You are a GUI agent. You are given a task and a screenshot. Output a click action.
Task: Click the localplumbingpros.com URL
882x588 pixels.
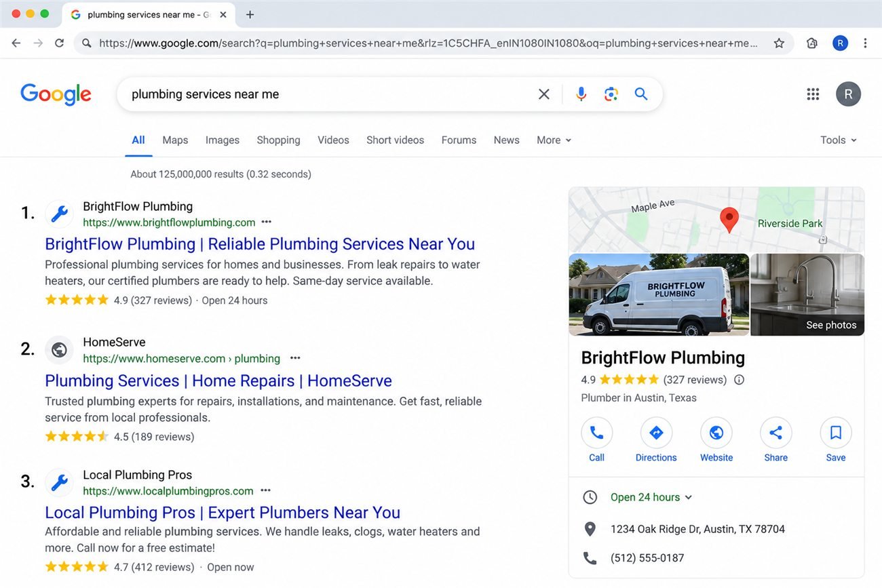point(168,491)
